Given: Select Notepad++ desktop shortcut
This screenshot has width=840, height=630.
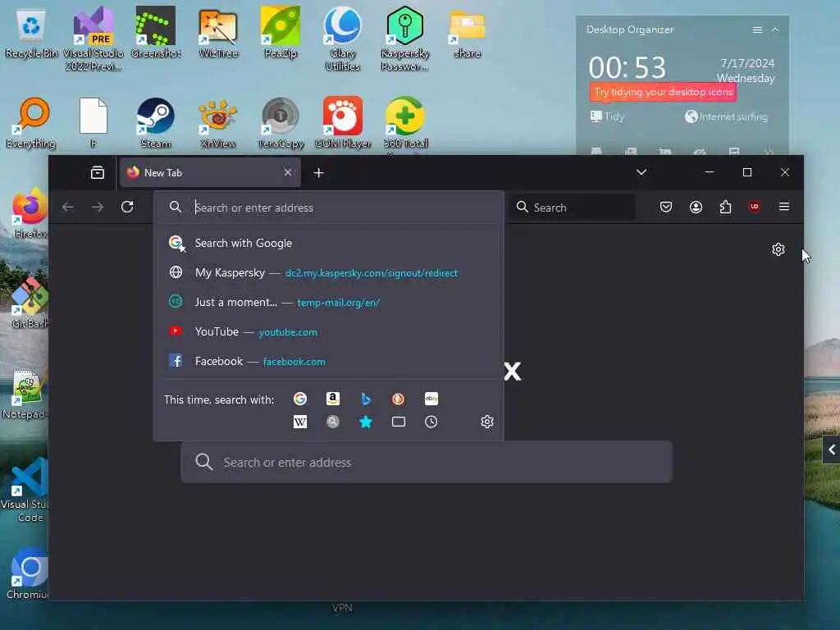Looking at the screenshot, I should (x=25, y=395).
